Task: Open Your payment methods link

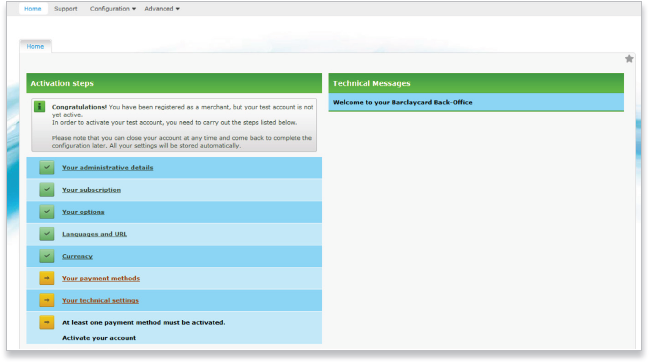Action: [101, 278]
